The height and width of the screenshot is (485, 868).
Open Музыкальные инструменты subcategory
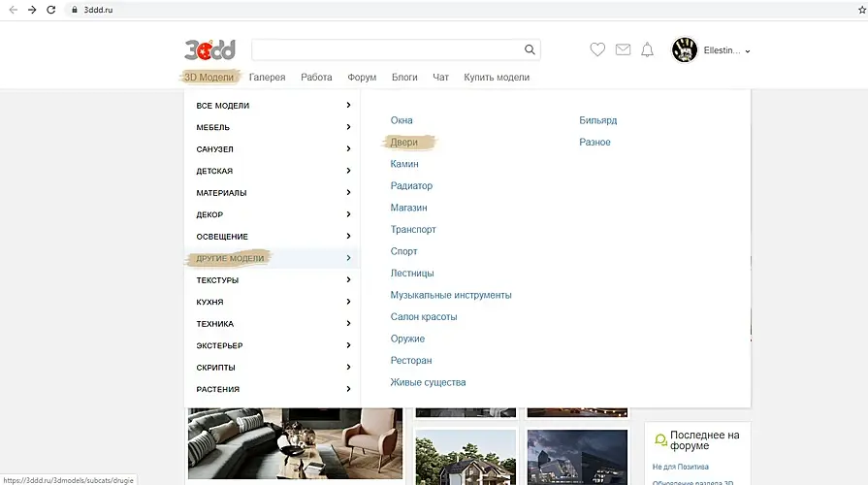click(x=451, y=295)
